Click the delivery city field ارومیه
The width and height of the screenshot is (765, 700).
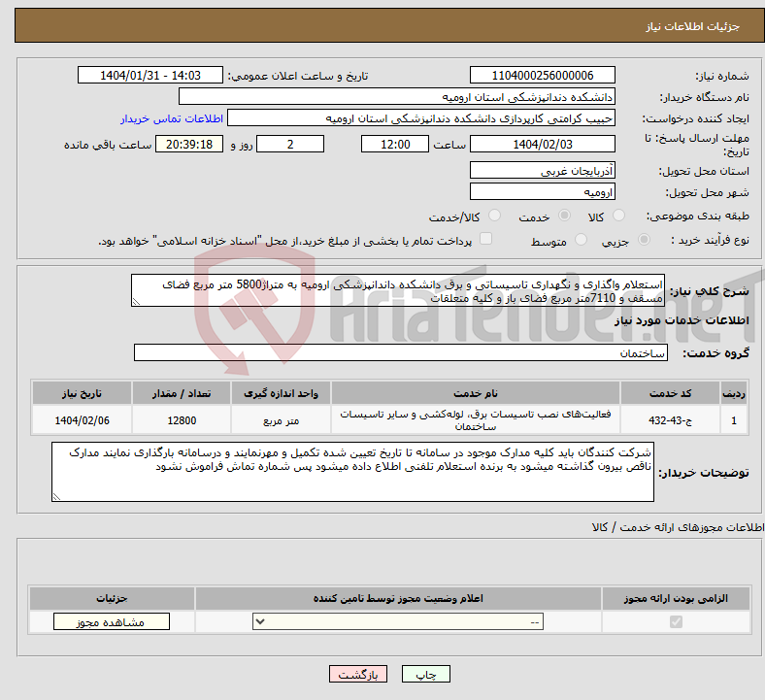click(542, 191)
